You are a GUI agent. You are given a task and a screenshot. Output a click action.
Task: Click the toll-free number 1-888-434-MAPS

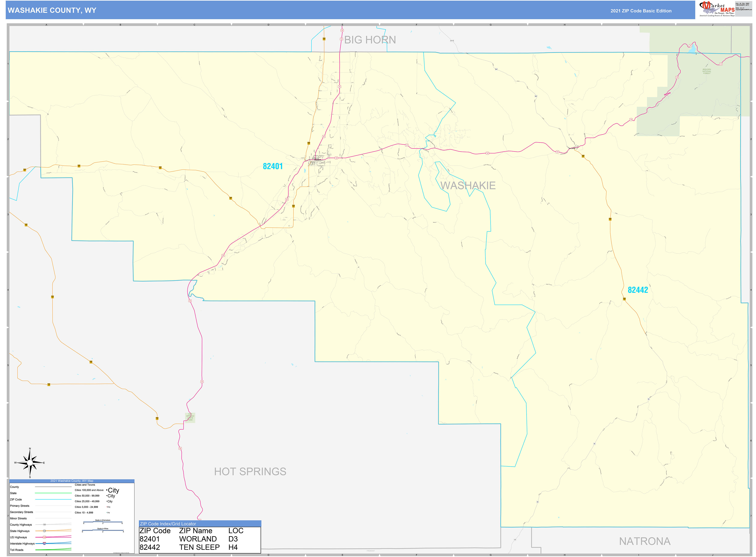coord(742,5)
